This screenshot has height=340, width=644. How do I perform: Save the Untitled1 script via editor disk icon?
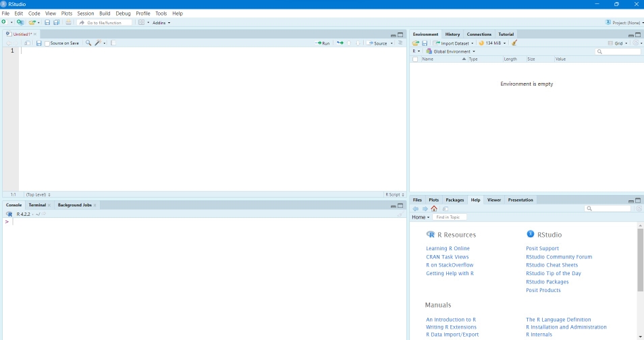pos(38,43)
